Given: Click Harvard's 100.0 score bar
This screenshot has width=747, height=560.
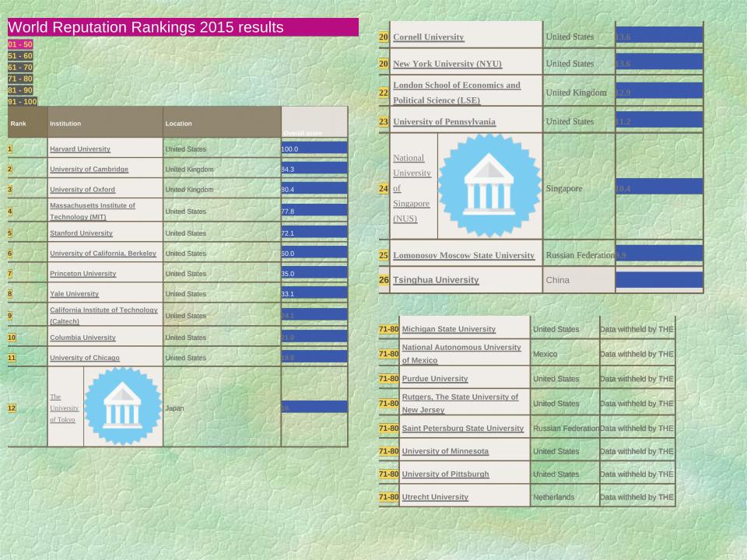Looking at the screenshot, I should tap(314, 148).
